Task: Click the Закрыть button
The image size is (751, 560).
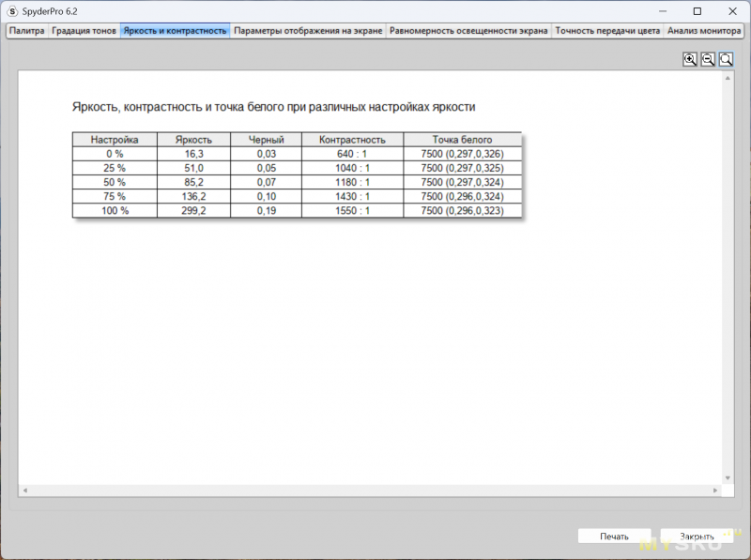Action: 697,537
